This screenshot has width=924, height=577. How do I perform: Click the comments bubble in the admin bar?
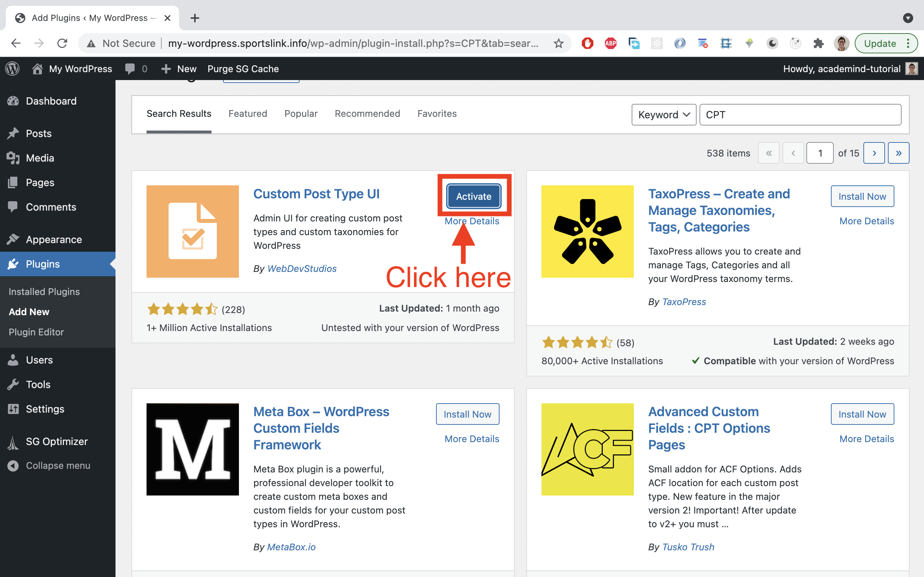point(130,69)
